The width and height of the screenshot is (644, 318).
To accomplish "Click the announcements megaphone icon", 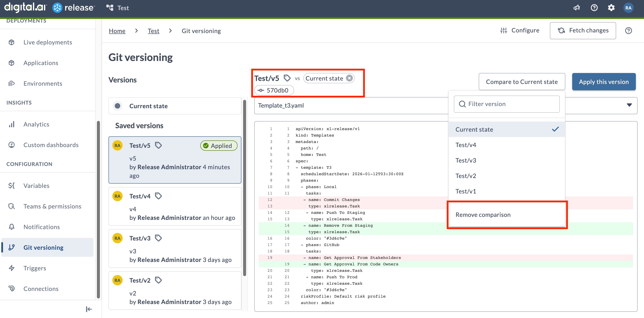I will (x=576, y=8).
